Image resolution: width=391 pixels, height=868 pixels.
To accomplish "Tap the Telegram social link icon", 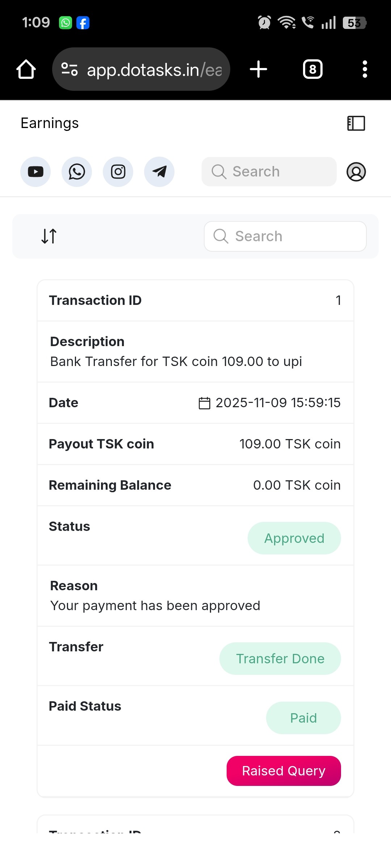I will 159,172.
